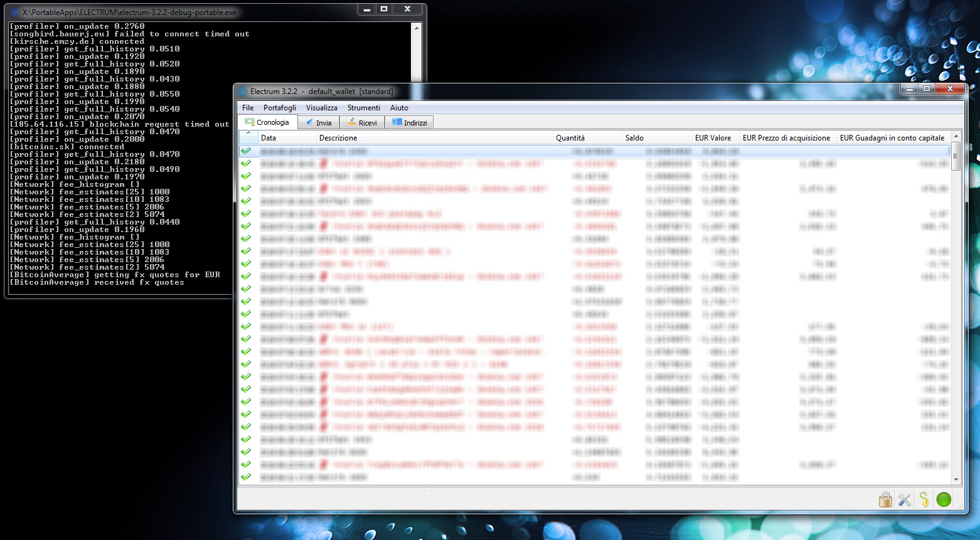Open preferences via the wrench and screwdriver icon
Viewport: 980px width, 540px height.
tap(905, 499)
